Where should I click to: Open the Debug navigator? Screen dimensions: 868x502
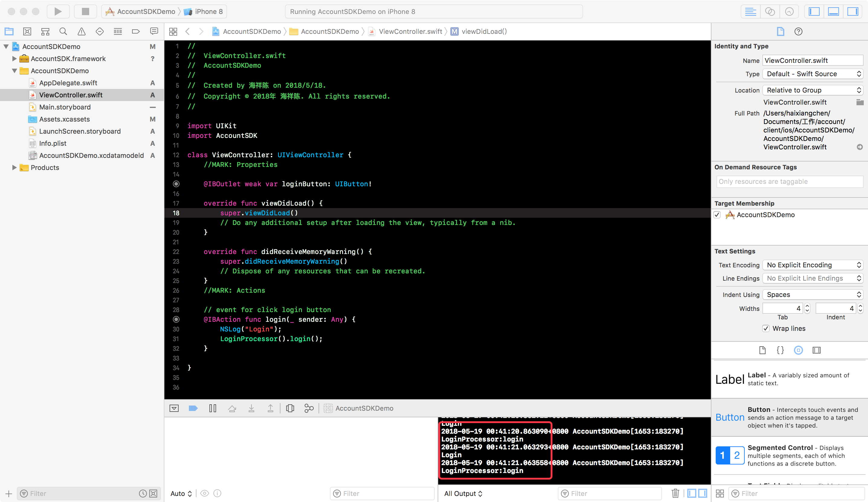118,31
